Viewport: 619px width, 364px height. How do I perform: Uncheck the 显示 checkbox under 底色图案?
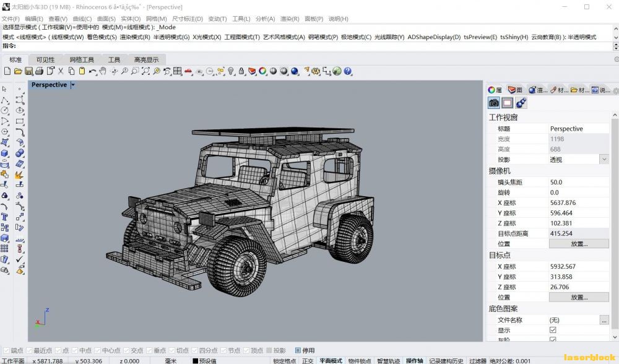tap(553, 330)
